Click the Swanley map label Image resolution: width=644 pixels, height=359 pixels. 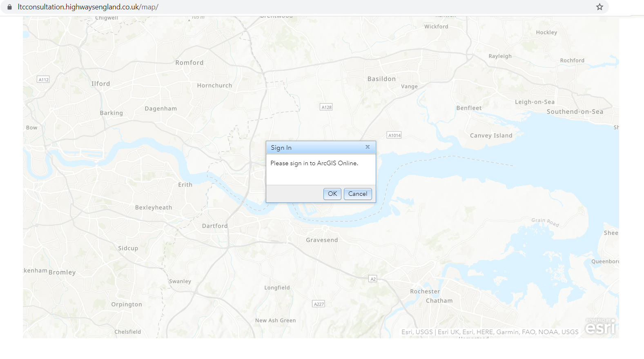click(x=180, y=281)
